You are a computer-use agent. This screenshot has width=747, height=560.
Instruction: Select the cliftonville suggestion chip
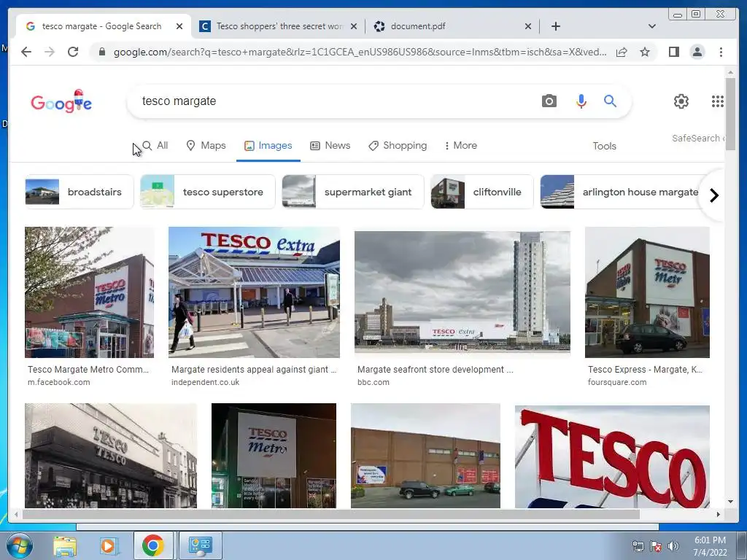481,192
